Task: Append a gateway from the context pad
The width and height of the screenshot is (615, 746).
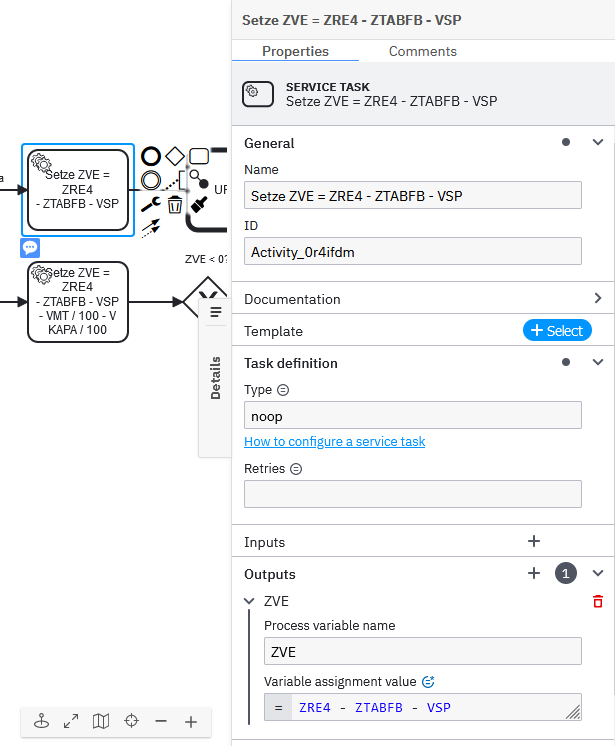Action: 175,156
